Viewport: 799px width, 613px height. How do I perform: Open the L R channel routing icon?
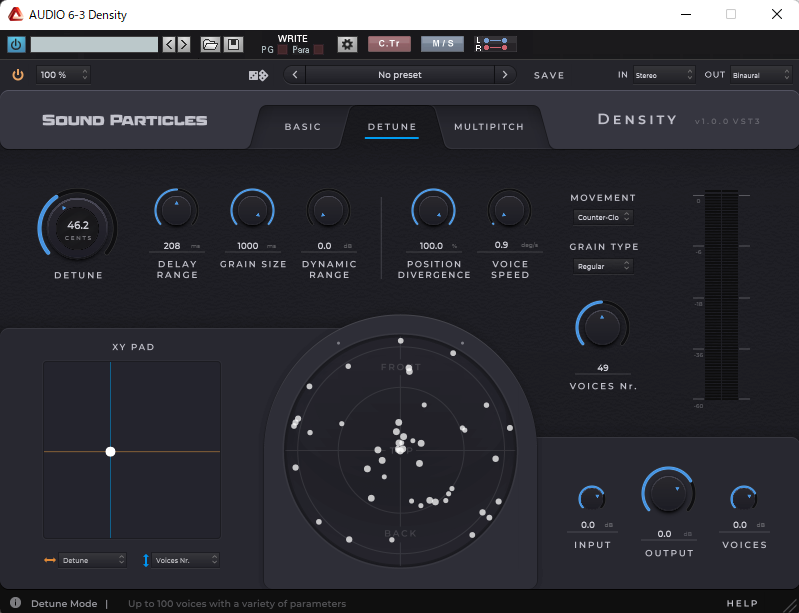495,44
